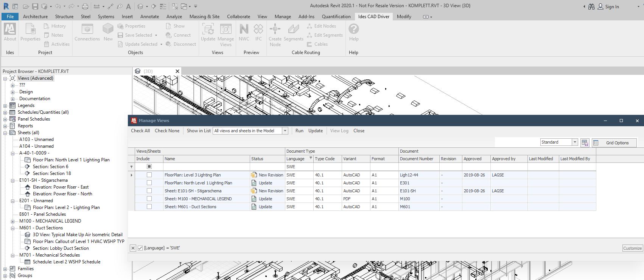Expand the Families tree node
The image size is (644, 280).
click(x=5, y=269)
